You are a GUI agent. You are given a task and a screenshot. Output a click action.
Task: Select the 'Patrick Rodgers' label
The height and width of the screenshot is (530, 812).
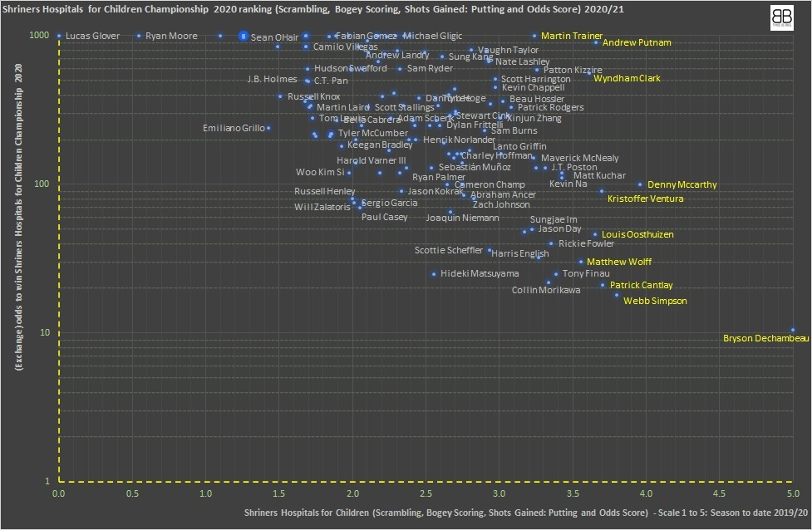[550, 108]
